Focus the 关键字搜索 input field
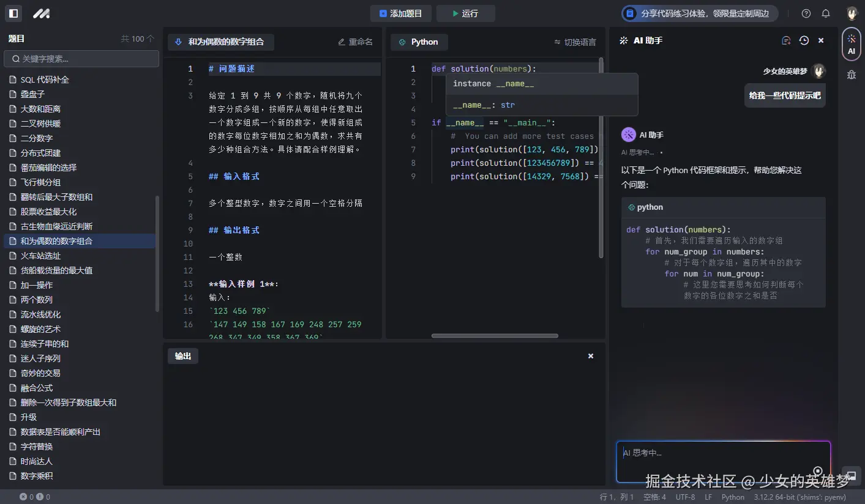 (81, 59)
